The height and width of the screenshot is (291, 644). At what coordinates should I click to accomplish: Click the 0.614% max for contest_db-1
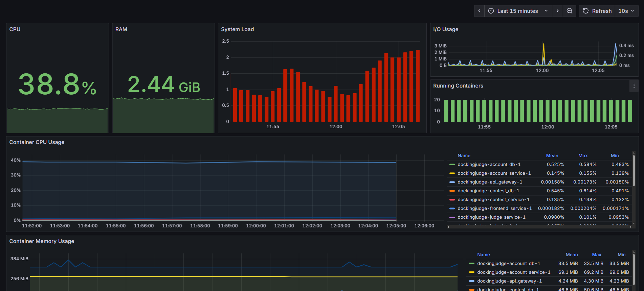click(587, 191)
